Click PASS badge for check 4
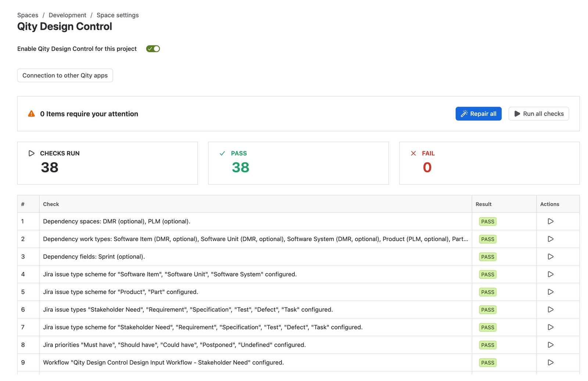Viewport: 588px width, 381px height. [488, 274]
